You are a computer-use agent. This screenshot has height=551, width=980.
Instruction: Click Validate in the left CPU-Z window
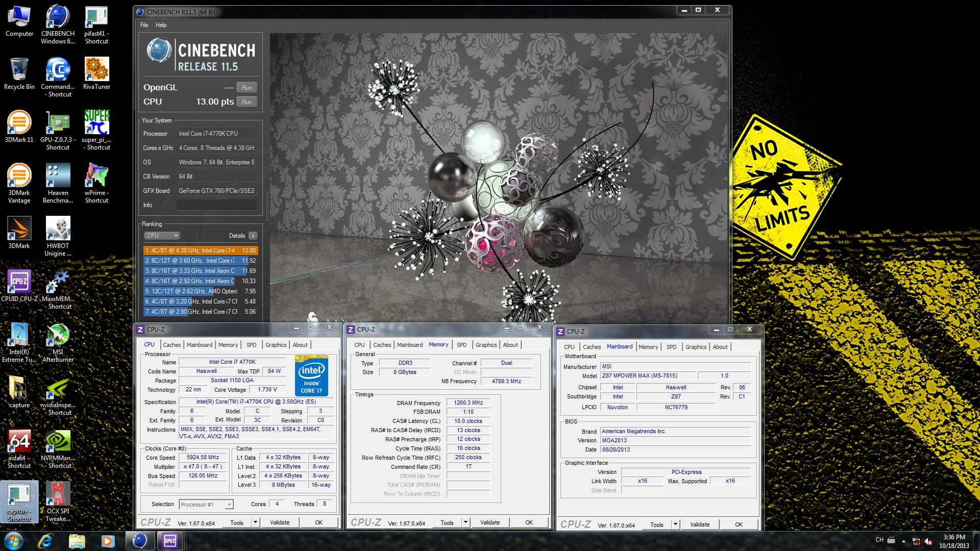point(280,522)
